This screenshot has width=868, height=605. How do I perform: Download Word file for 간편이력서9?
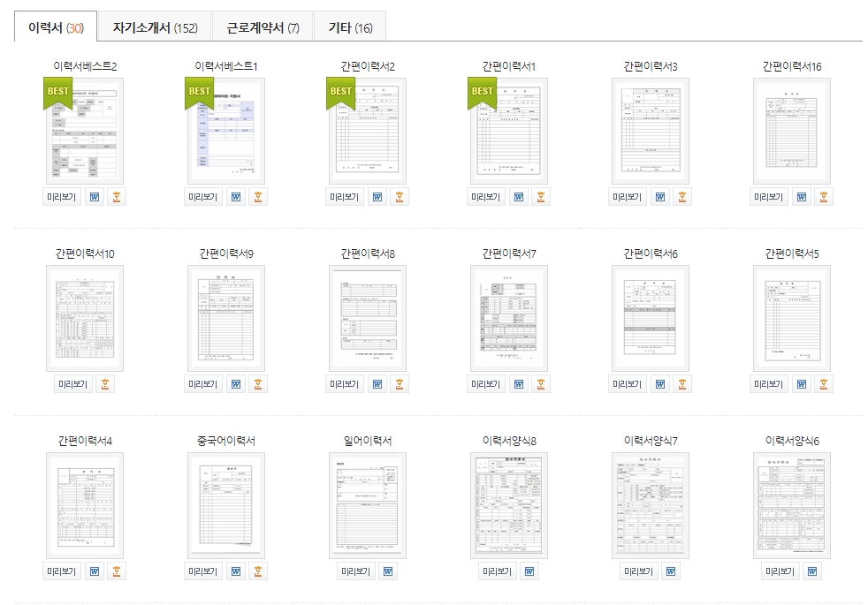[236, 384]
